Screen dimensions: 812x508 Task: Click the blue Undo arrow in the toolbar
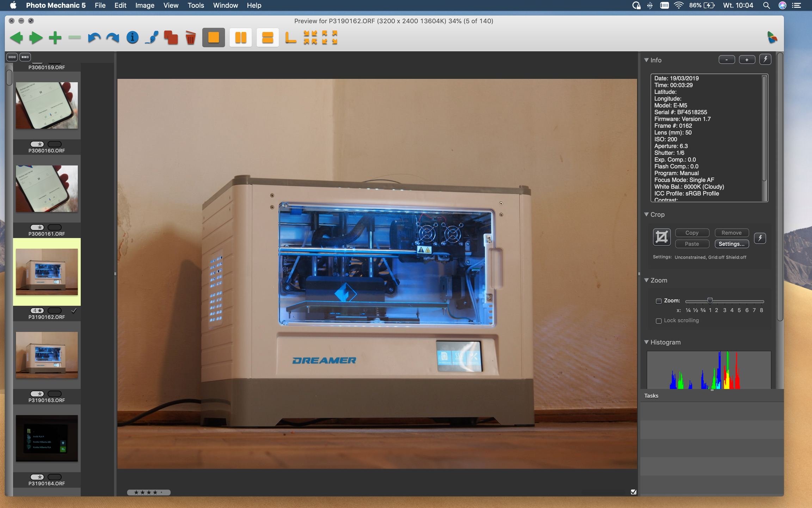94,37
